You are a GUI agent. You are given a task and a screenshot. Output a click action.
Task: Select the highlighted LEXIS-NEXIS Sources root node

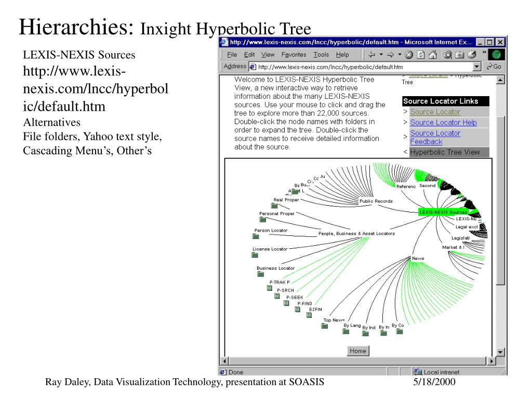[443, 212]
